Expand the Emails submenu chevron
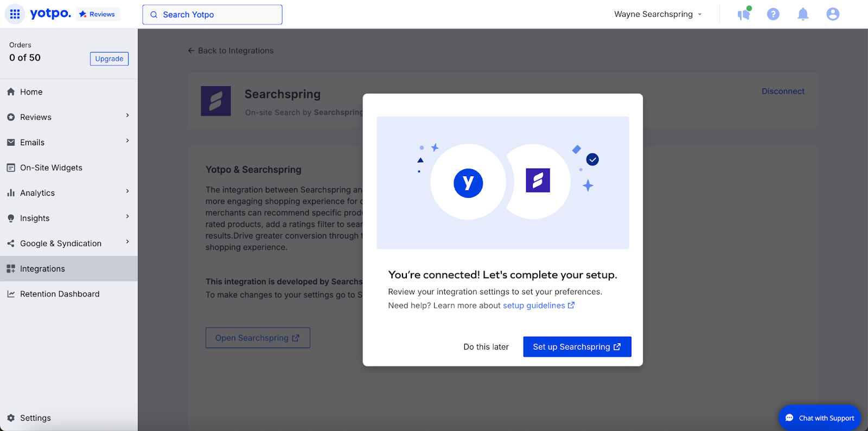This screenshot has height=431, width=868. pyautogui.click(x=127, y=141)
